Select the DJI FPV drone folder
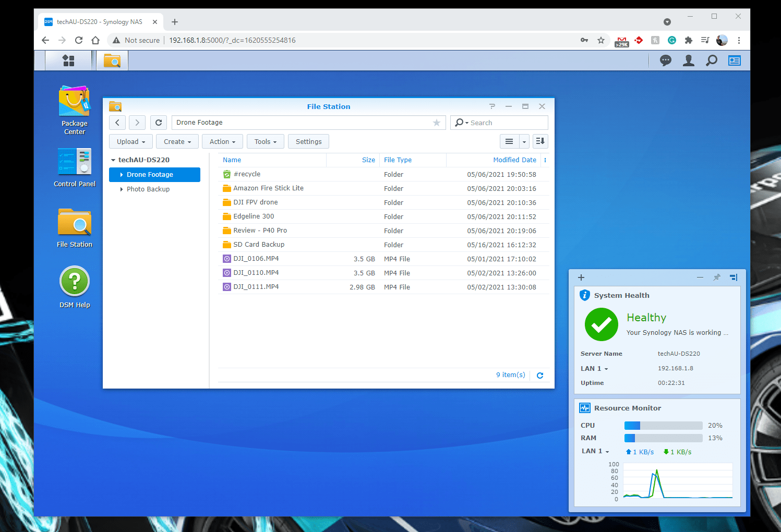 click(x=383, y=202)
